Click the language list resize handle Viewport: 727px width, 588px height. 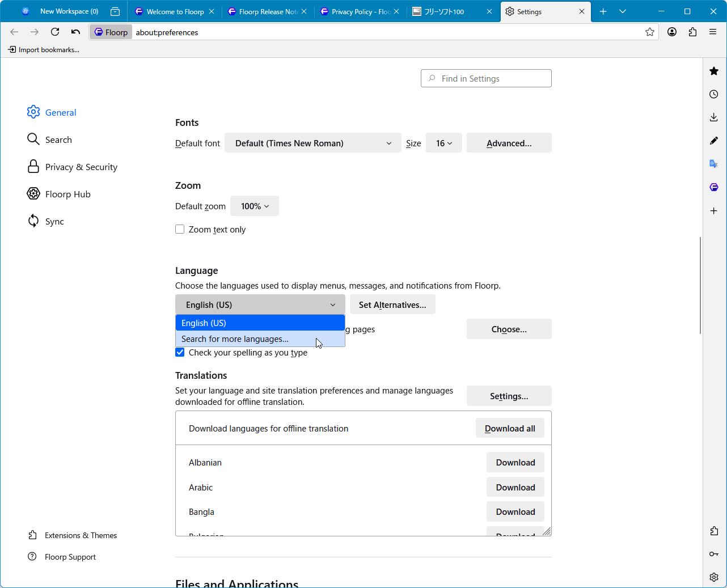(x=547, y=531)
